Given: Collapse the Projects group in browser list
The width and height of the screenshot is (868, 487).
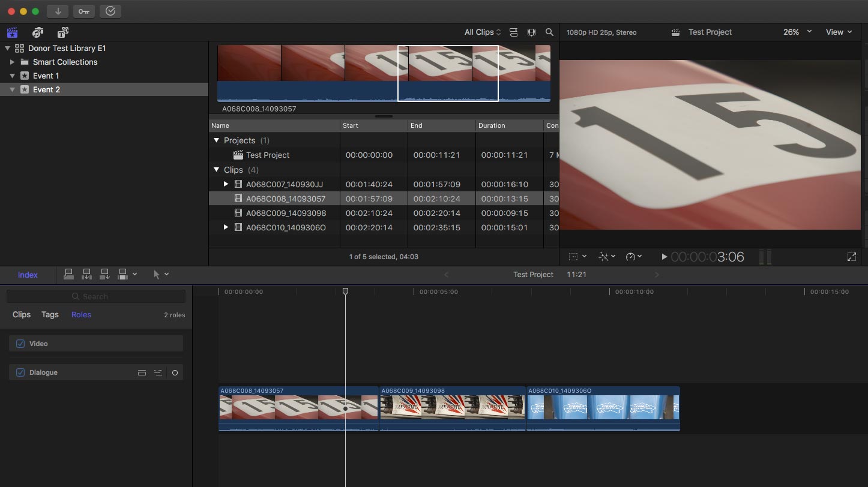Looking at the screenshot, I should pyautogui.click(x=217, y=140).
